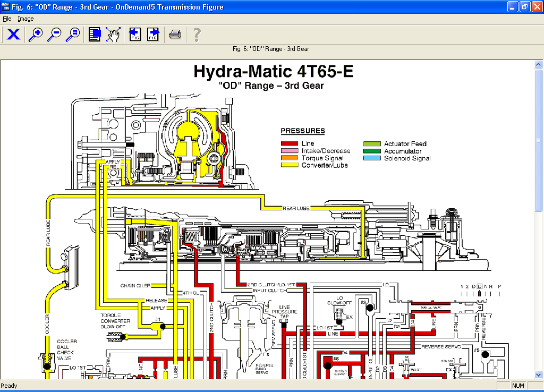Click the help question mark icon
Image resolution: width=544 pixels, height=392 pixels.
(x=197, y=35)
